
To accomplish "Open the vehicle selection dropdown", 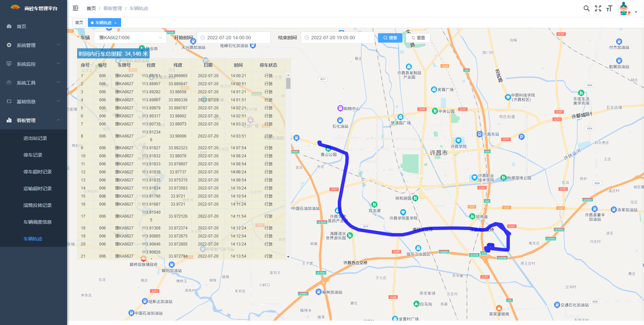I will (x=130, y=38).
